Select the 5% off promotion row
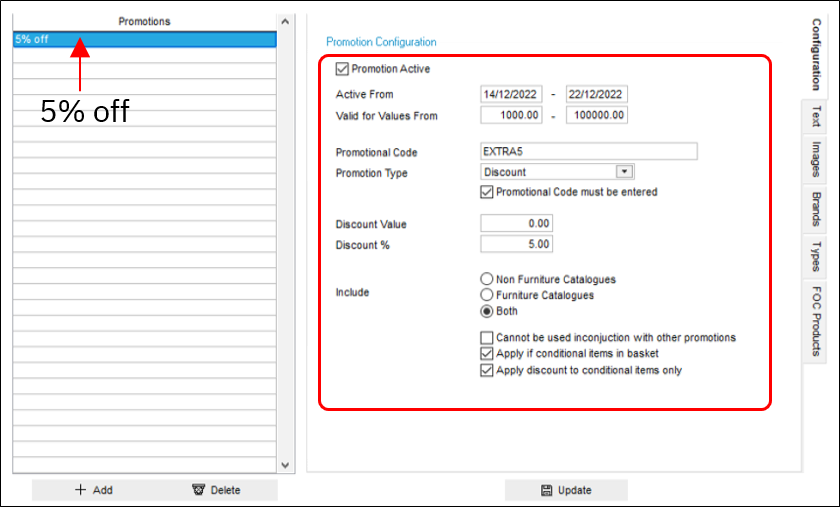This screenshot has width=840, height=507. tap(144, 40)
